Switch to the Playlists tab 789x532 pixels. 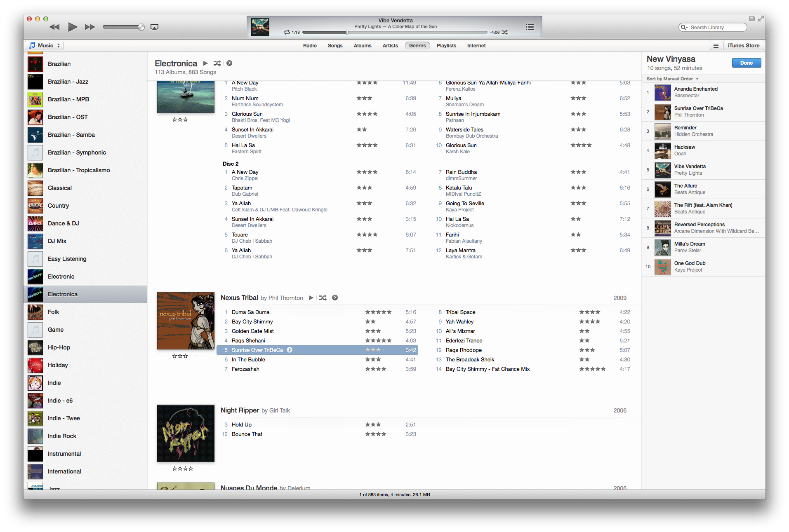coord(446,46)
